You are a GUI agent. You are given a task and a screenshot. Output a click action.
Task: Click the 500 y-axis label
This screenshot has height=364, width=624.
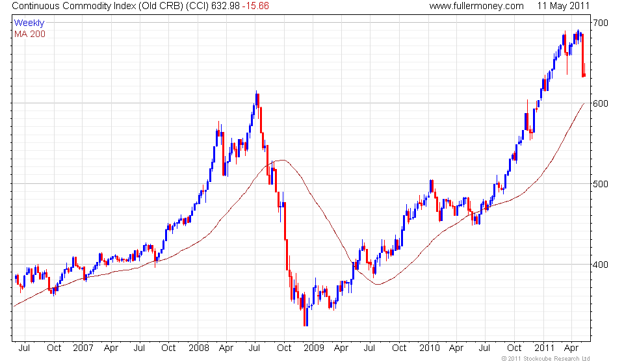pos(601,184)
